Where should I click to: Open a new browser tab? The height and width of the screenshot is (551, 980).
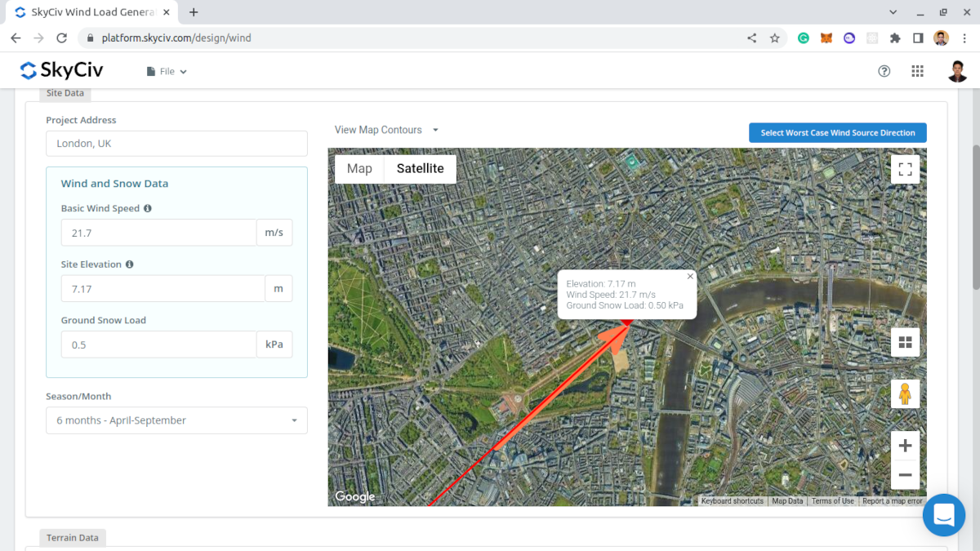coord(194,12)
